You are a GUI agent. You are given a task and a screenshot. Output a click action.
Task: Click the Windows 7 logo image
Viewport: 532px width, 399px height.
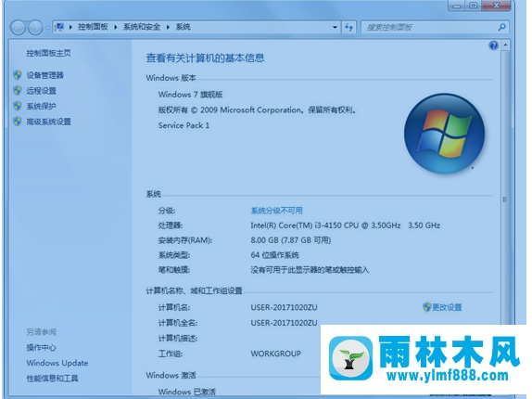444,134
